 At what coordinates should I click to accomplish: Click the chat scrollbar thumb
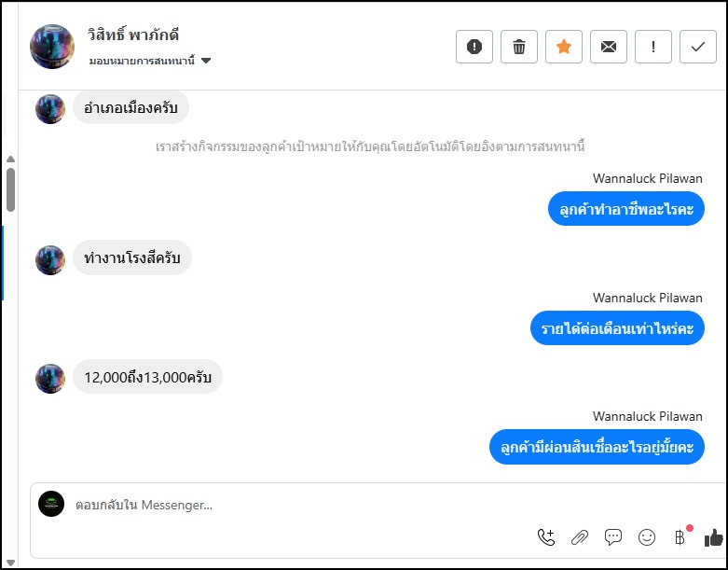[10, 188]
